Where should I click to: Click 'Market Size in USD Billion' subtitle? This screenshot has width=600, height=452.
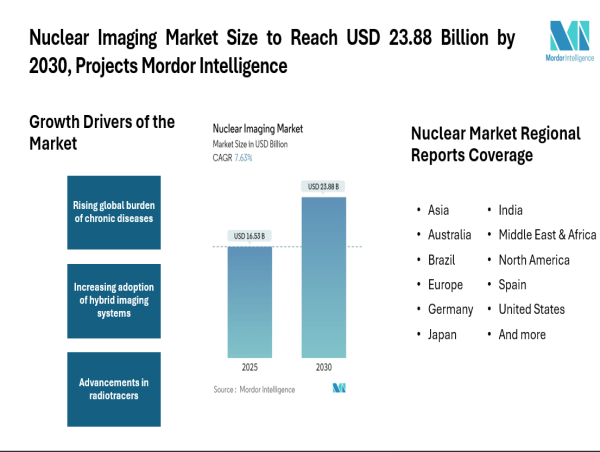click(250, 144)
